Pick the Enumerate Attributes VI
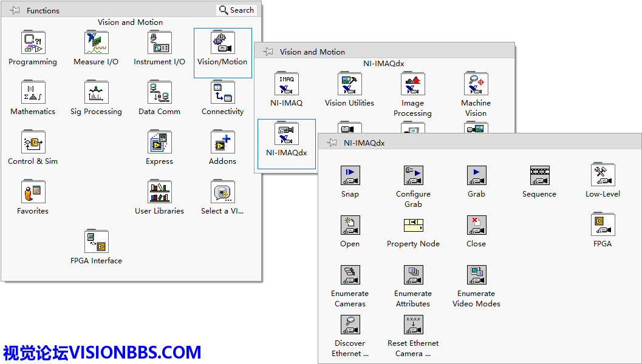Image resolution: width=642 pixels, height=364 pixels. 413,275
